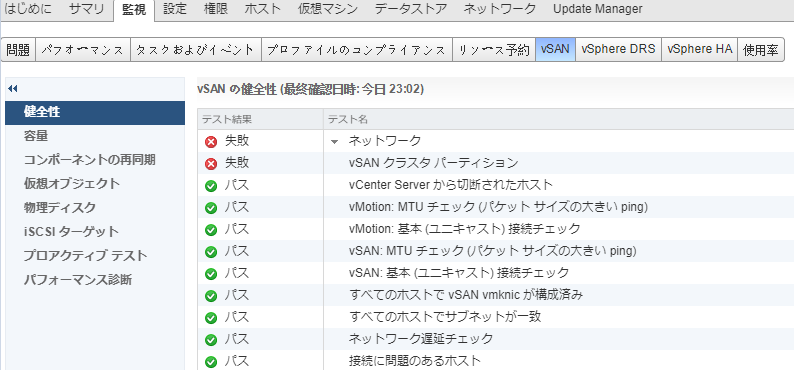Collapse the left navigation panel arrows
Screen dimensions: 794x370
pos(13,89)
